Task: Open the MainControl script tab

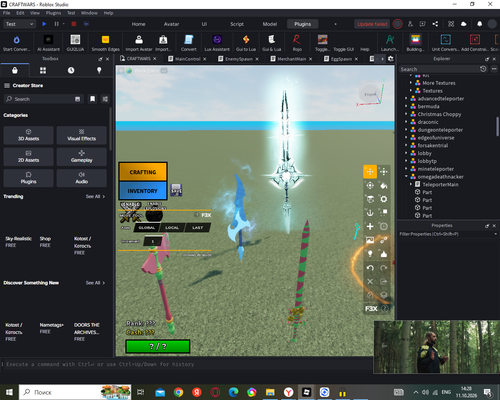Action: point(187,59)
